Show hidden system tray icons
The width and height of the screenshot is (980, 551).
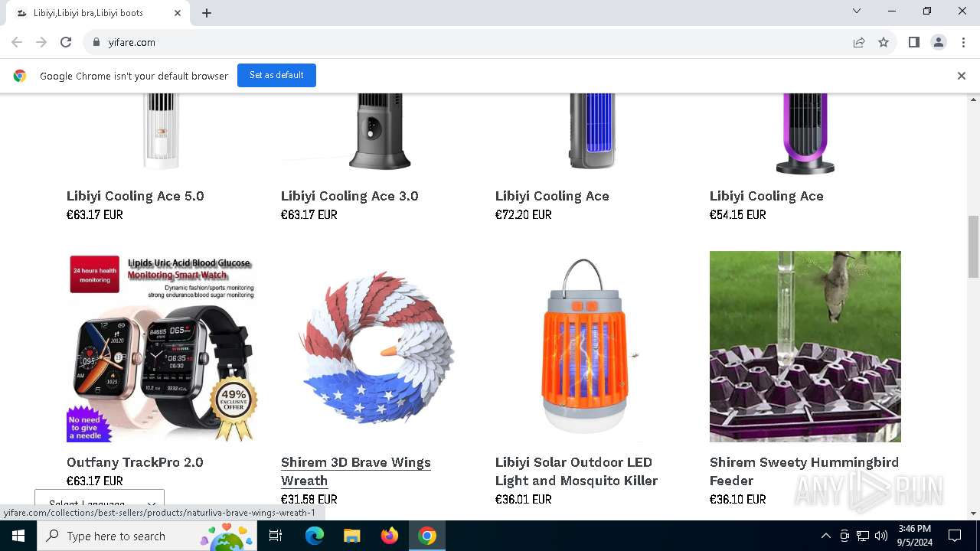[825, 536]
